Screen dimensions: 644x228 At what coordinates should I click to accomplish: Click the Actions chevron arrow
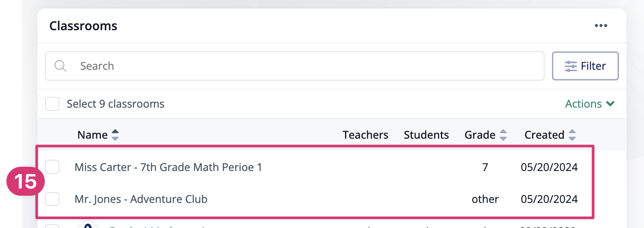tap(610, 104)
